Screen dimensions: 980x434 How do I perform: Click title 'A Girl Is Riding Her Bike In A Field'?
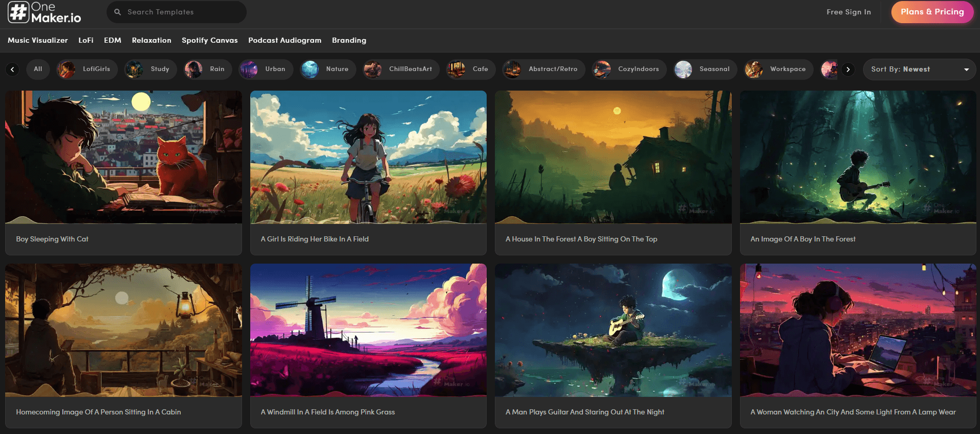click(x=315, y=239)
